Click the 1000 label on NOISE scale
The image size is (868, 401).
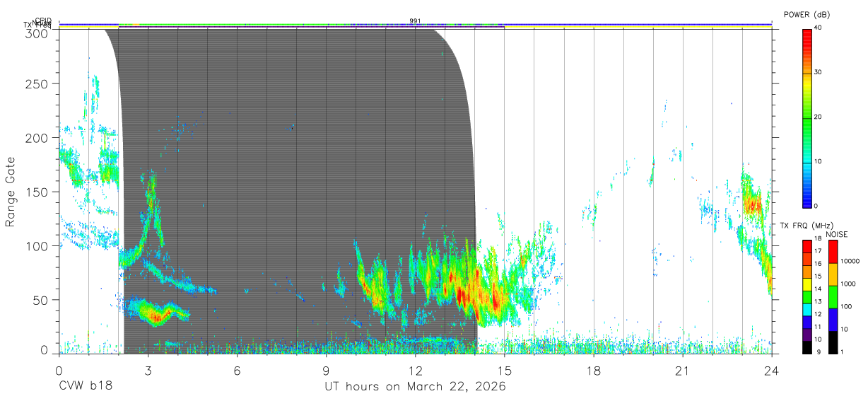click(x=849, y=284)
